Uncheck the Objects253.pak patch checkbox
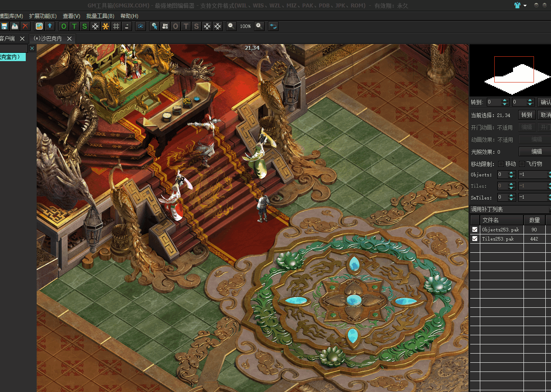The image size is (551, 392). (x=475, y=230)
